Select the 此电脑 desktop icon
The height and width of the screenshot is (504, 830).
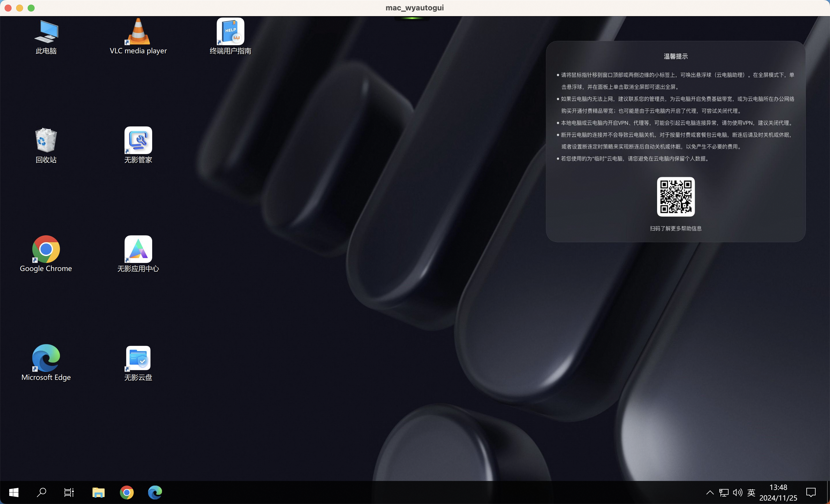tap(46, 36)
